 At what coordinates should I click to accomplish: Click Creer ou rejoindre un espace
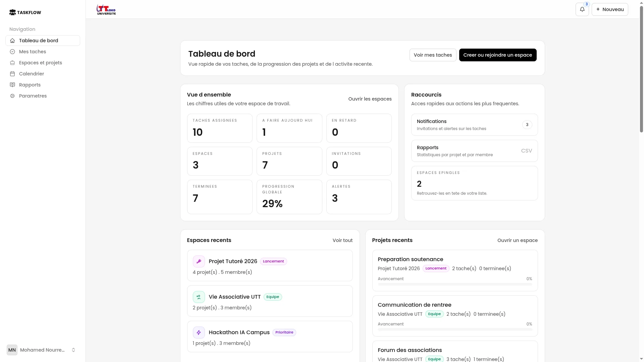[x=498, y=55]
